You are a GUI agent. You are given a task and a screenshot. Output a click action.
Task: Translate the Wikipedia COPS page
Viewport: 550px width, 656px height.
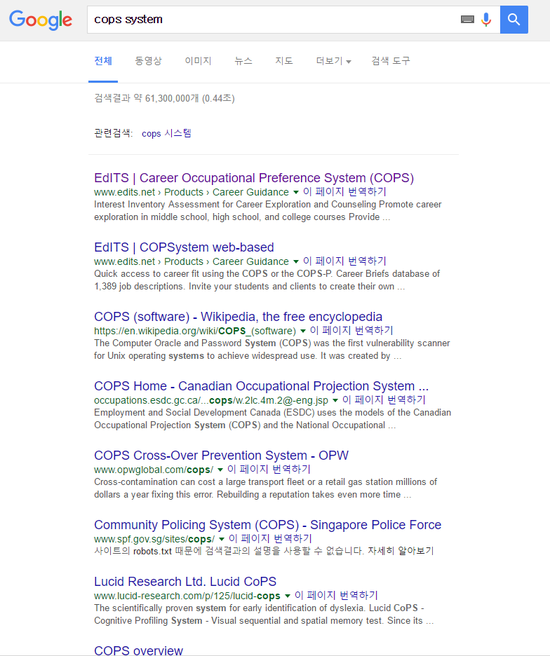click(351, 331)
